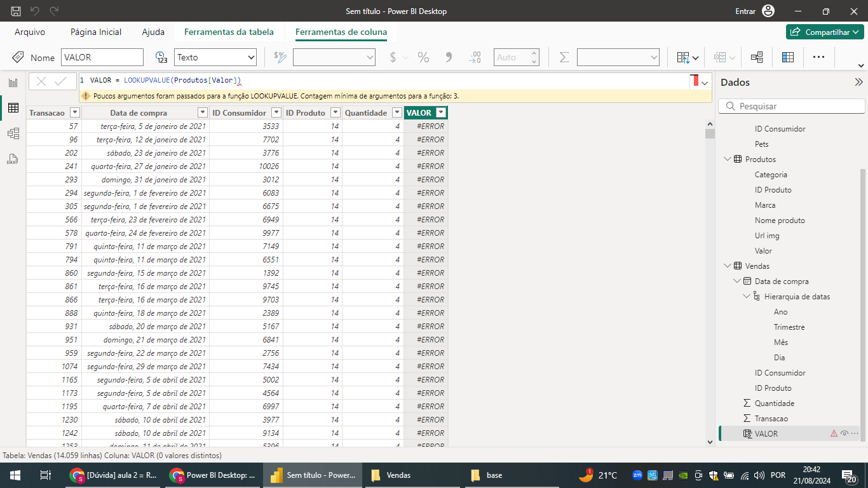
Task: Click the Manage relationships icon
Action: (757, 57)
